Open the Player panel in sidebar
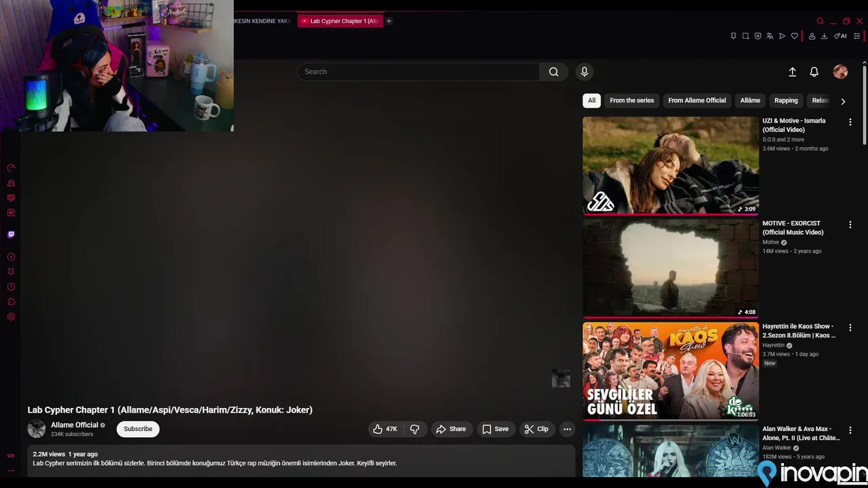The width and height of the screenshot is (868, 488). pyautogui.click(x=11, y=257)
